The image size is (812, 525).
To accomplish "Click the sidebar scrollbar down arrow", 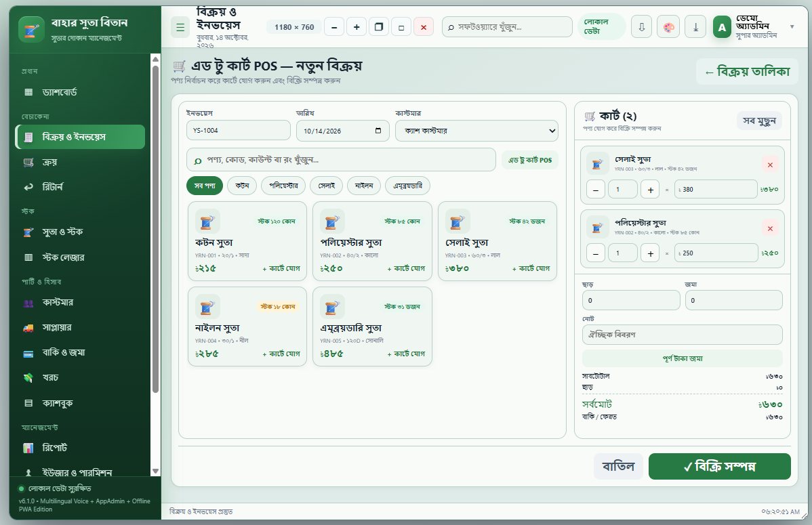I will point(155,471).
